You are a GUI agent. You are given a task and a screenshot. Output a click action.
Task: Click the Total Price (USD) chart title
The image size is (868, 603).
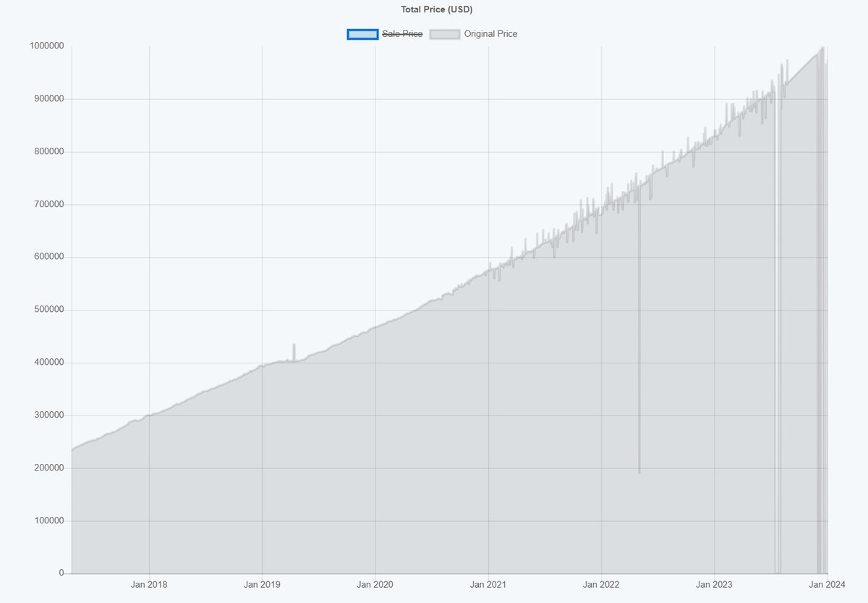coord(436,9)
